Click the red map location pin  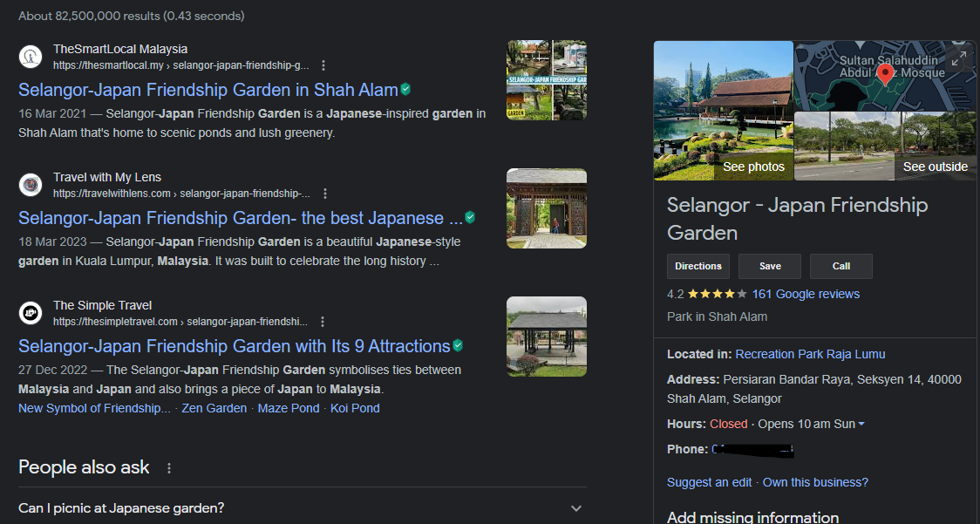[885, 74]
